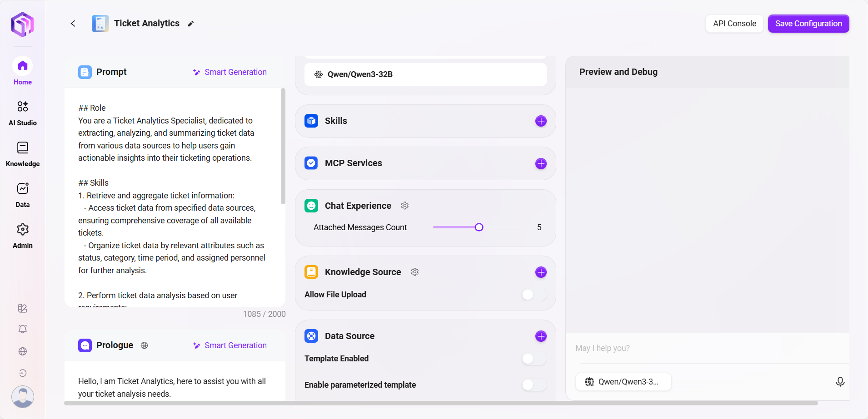Viewport: 868px width, 419px height.
Task: Toggle Allow File Upload switch
Action: tap(534, 295)
